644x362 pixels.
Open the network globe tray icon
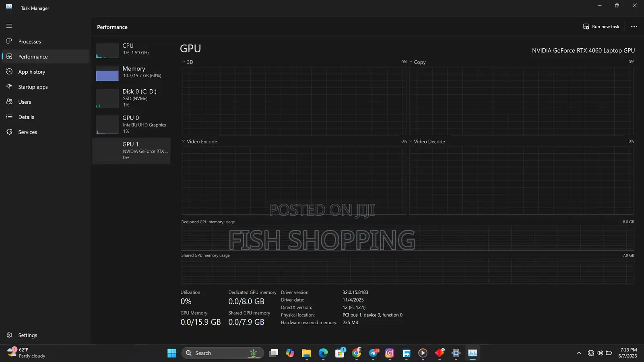(x=591, y=353)
